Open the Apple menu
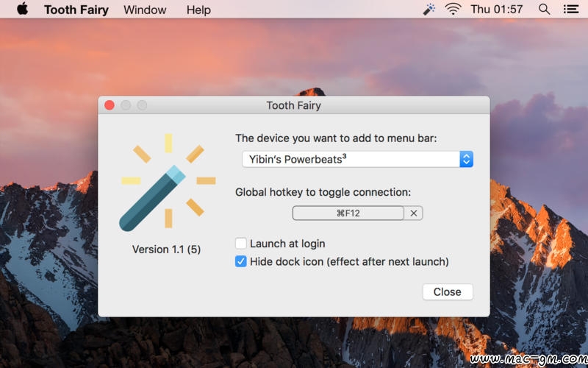This screenshot has width=588, height=368. pos(23,9)
